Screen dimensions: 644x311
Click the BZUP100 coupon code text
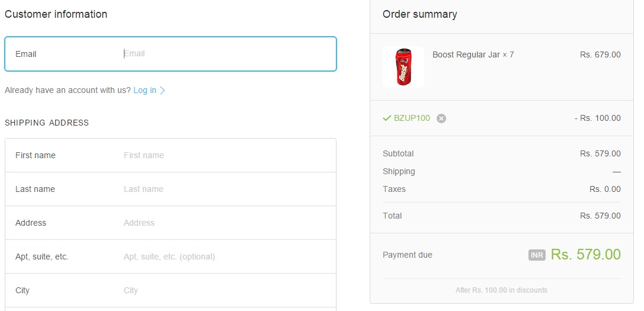[x=412, y=118]
